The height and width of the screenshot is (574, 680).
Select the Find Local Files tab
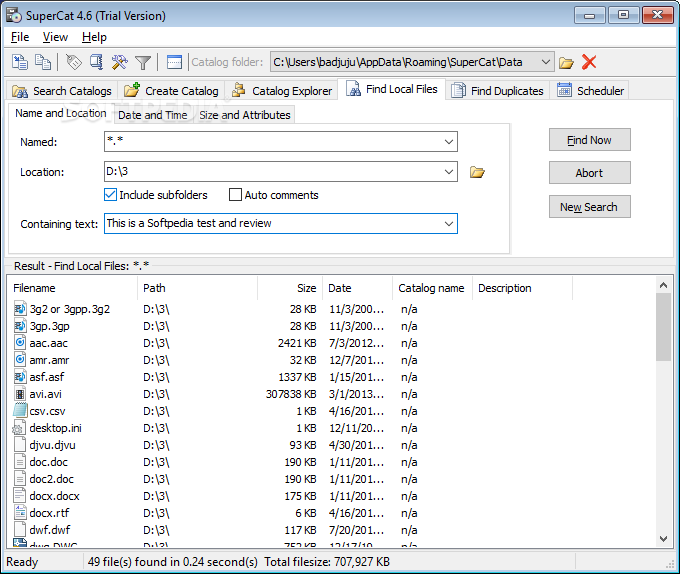392,89
